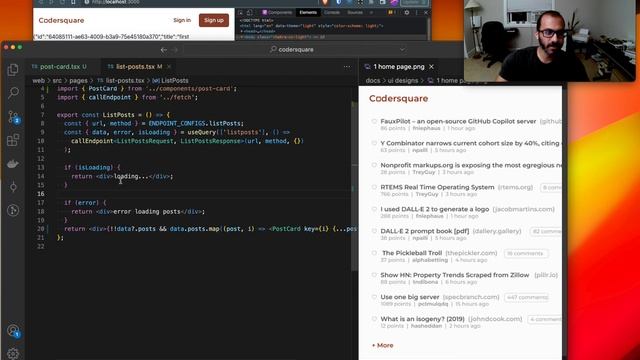
Task: Open DevTools kebab menu
Action: pos(416,13)
